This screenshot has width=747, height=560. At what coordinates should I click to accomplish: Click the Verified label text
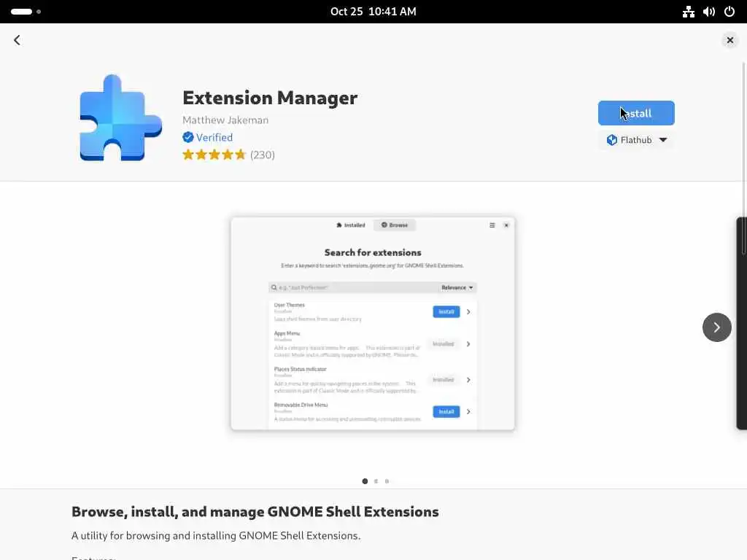[x=214, y=137]
